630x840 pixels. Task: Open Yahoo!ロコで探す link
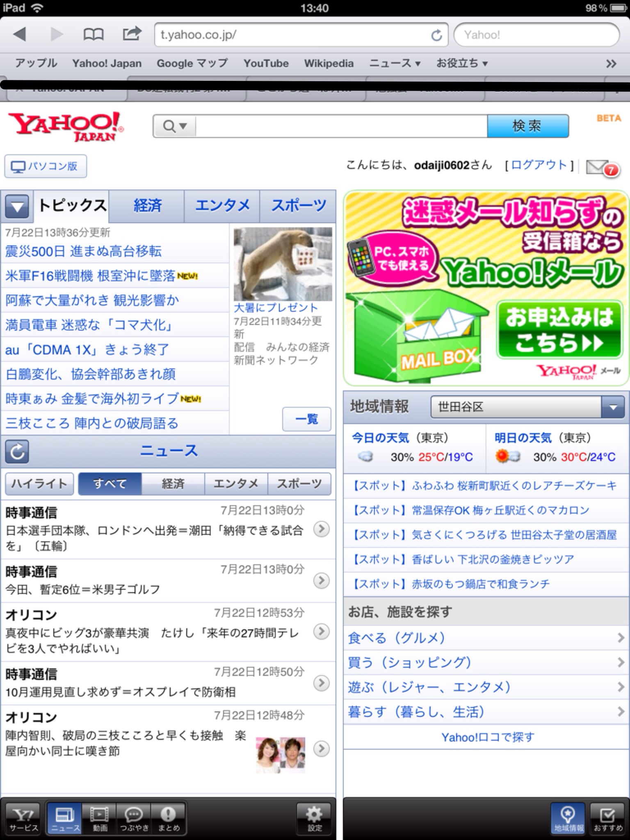(x=488, y=737)
